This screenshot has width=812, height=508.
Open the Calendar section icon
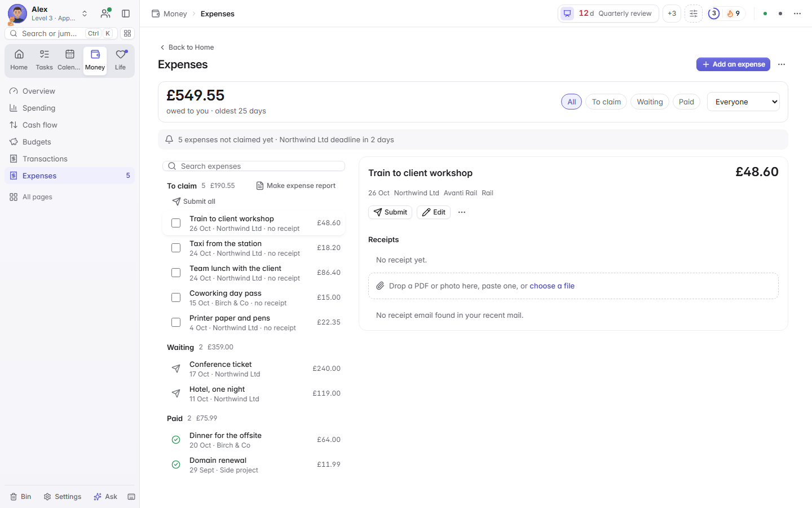tap(69, 60)
